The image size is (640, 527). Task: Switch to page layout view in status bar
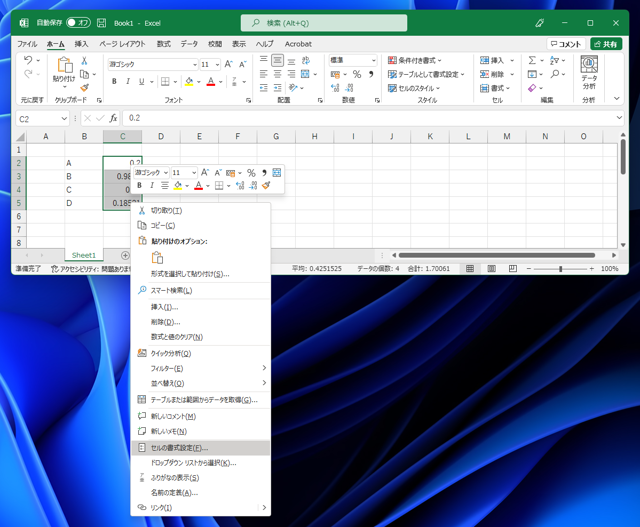click(x=491, y=269)
